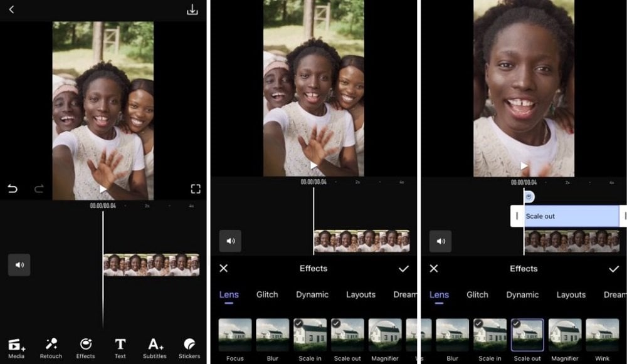
Task: Undo the last edit
Action: point(13,189)
